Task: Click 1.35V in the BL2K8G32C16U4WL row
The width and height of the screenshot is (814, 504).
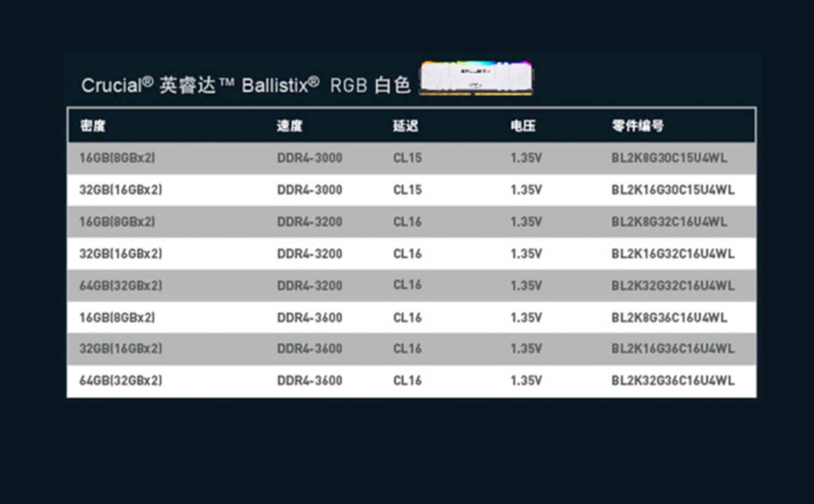Action: (526, 222)
